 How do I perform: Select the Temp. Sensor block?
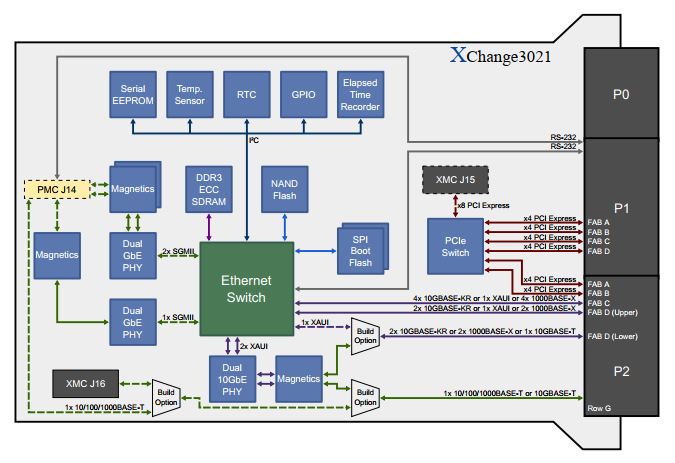tap(190, 95)
